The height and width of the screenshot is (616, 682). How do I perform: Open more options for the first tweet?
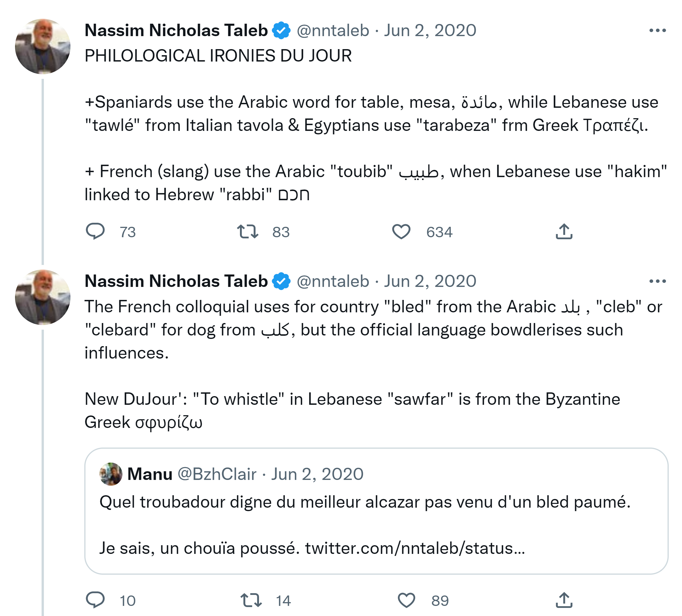[657, 30]
